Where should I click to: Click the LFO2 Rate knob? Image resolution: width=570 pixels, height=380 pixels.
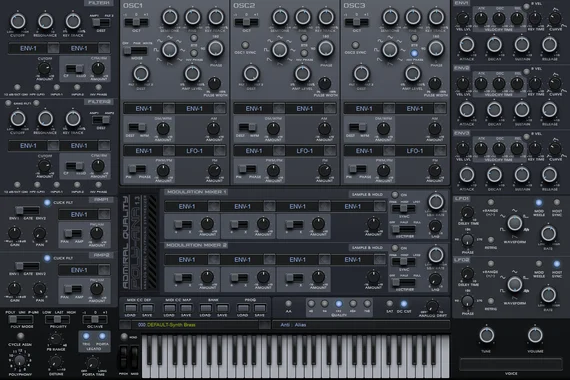(548, 295)
